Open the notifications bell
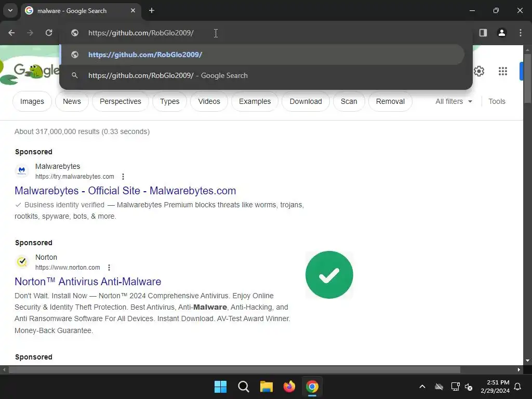 [x=517, y=387]
